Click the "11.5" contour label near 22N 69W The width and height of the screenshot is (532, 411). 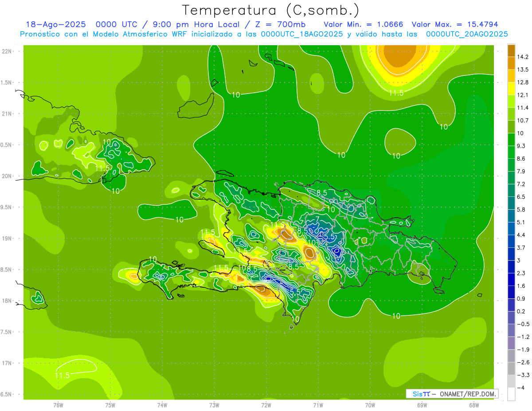pos(396,93)
